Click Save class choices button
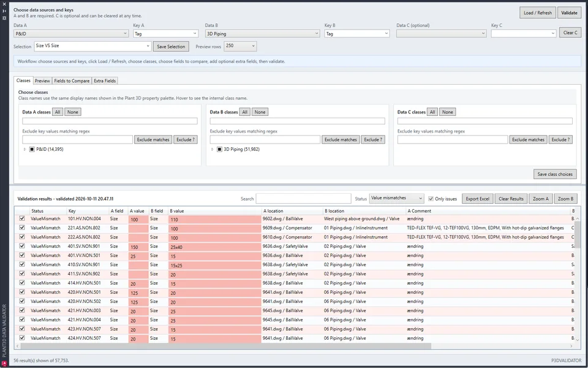Screen dimensions: 588x368 click(x=555, y=174)
